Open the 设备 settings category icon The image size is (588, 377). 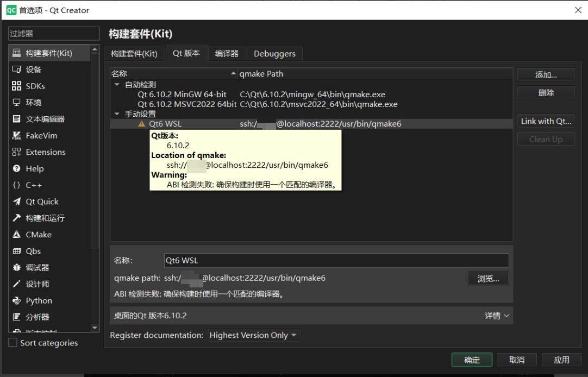pyautogui.click(x=16, y=70)
